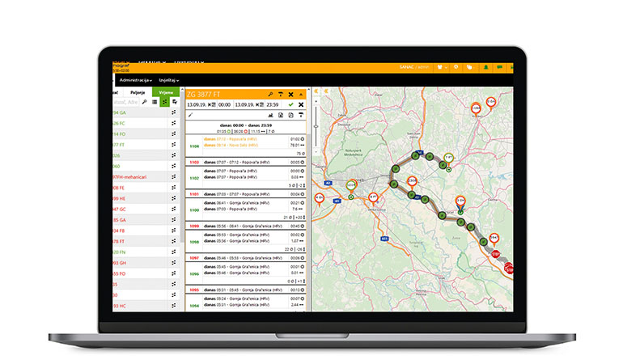Click the search icon in ZG 3877 FT header
This screenshot has width=623, height=364.
pos(270,94)
